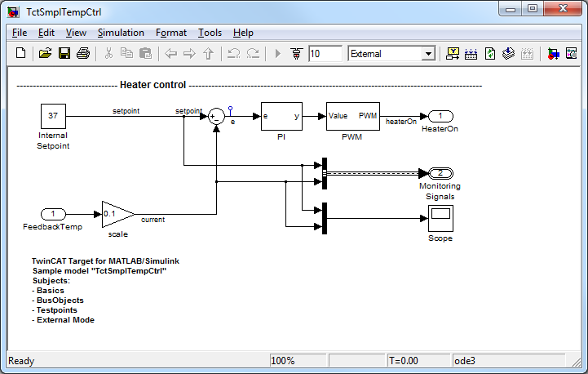Open the File menu
588x374 pixels.
(20, 33)
